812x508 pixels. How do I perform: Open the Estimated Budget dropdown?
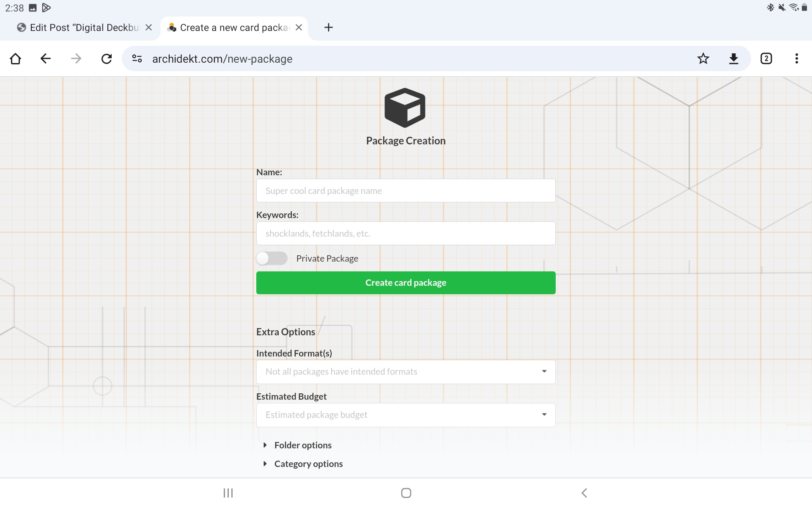click(406, 415)
